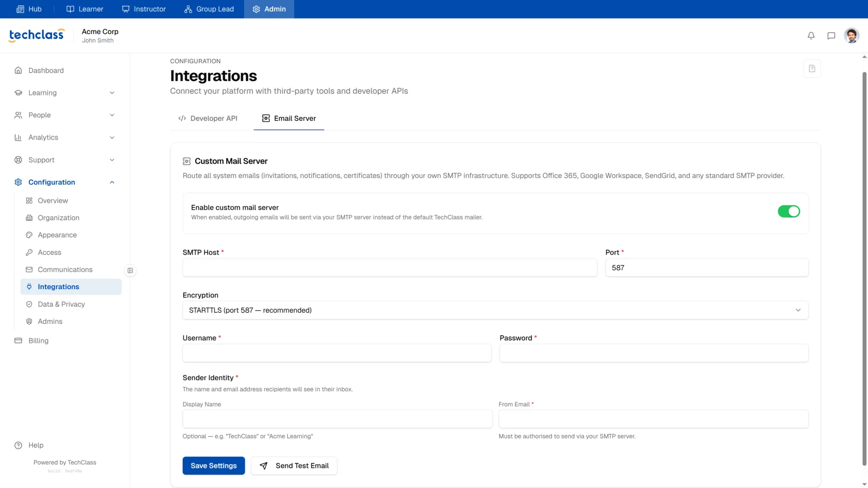Expand the Learning menu chevron
868x488 pixels.
coord(112,93)
